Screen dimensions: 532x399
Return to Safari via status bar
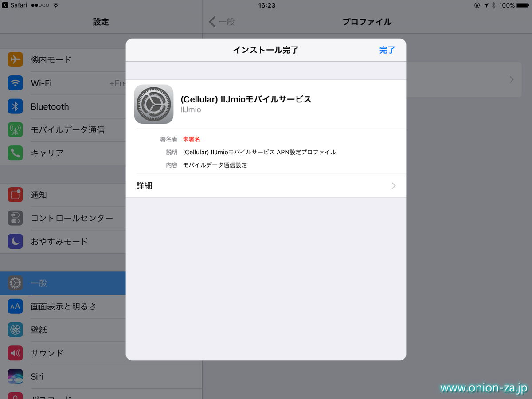click(x=15, y=5)
